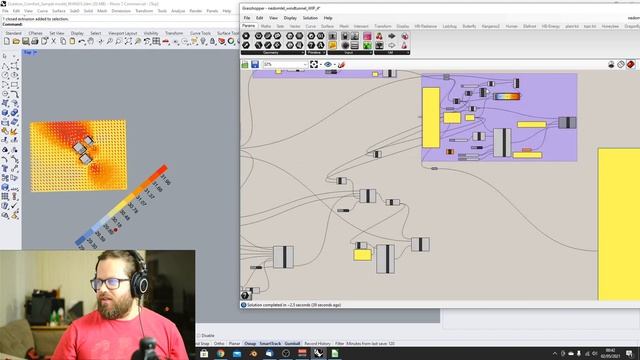Open the Grasshopper Display menu
Screen dimensions: 640x360
pyautogui.click(x=290, y=18)
